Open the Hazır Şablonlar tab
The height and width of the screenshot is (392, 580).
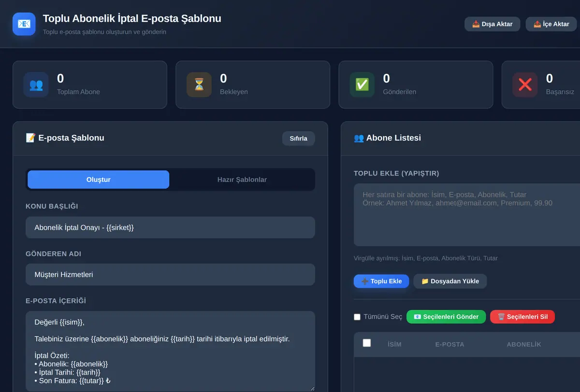pyautogui.click(x=242, y=179)
